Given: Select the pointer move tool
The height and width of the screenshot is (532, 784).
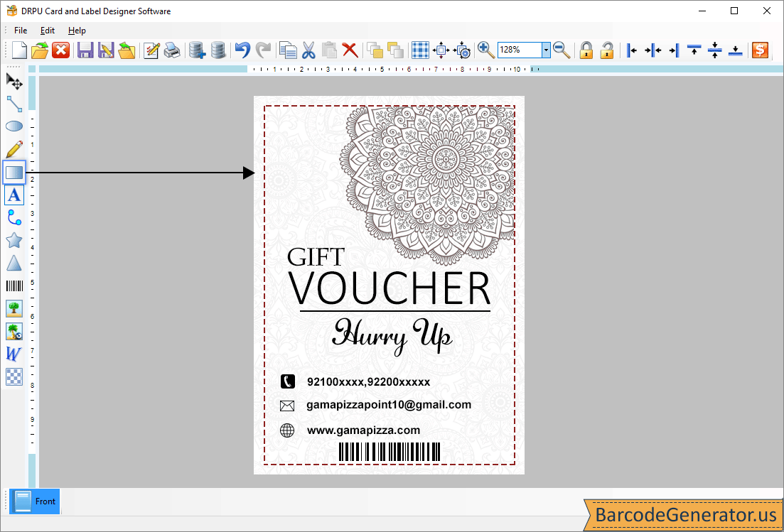Looking at the screenshot, I should (x=14, y=82).
